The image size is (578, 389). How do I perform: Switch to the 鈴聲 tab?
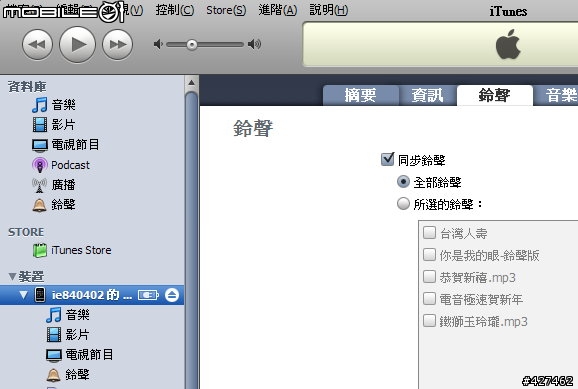tap(495, 95)
